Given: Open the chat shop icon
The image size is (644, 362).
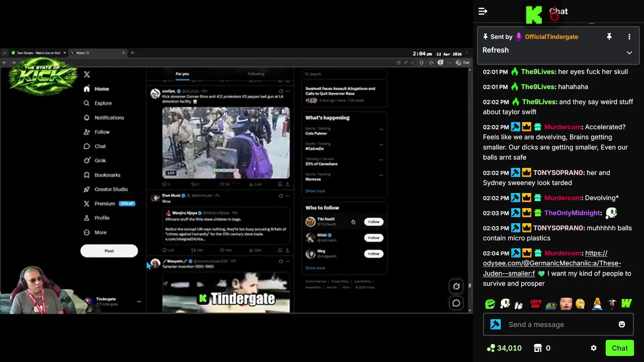Looking at the screenshot, I should coord(538,348).
